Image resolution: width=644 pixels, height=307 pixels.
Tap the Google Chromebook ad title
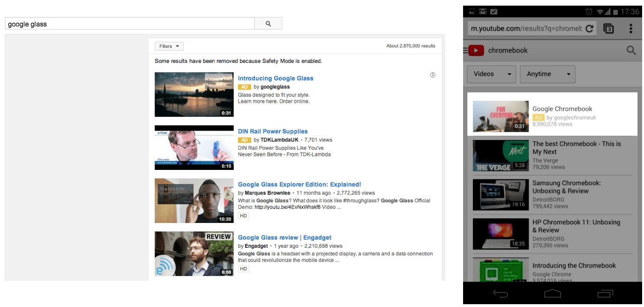562,109
